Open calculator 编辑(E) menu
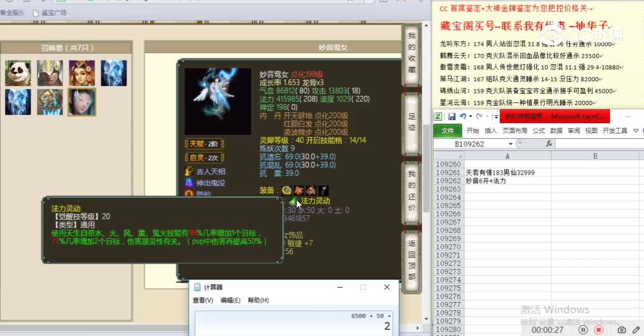The height and width of the screenshot is (336, 644). click(230, 300)
